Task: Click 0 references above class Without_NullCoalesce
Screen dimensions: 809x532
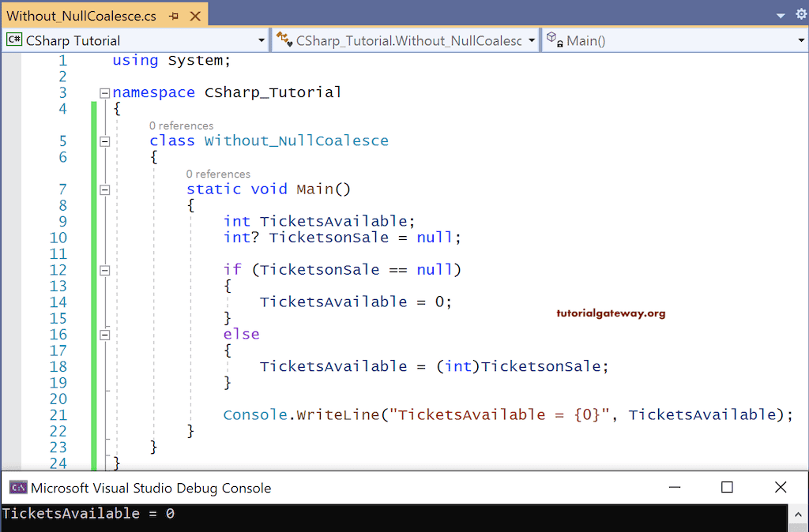Action: coord(181,125)
